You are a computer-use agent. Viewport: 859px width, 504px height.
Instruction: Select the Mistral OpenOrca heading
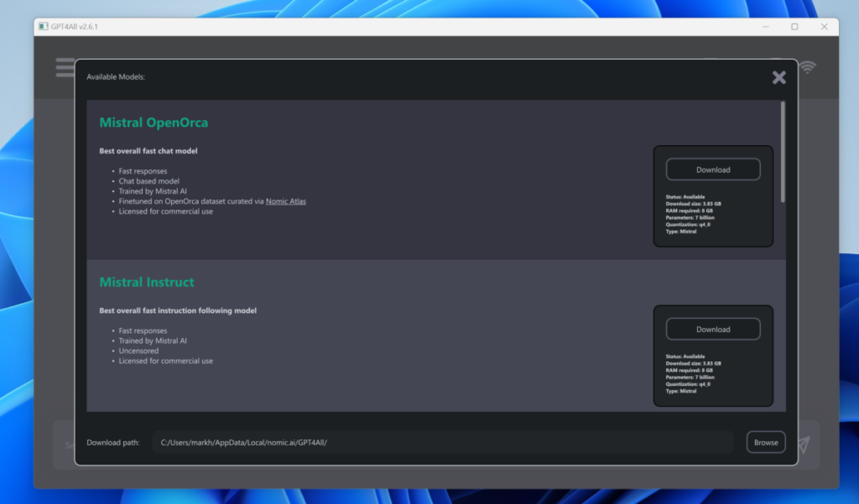click(x=154, y=122)
